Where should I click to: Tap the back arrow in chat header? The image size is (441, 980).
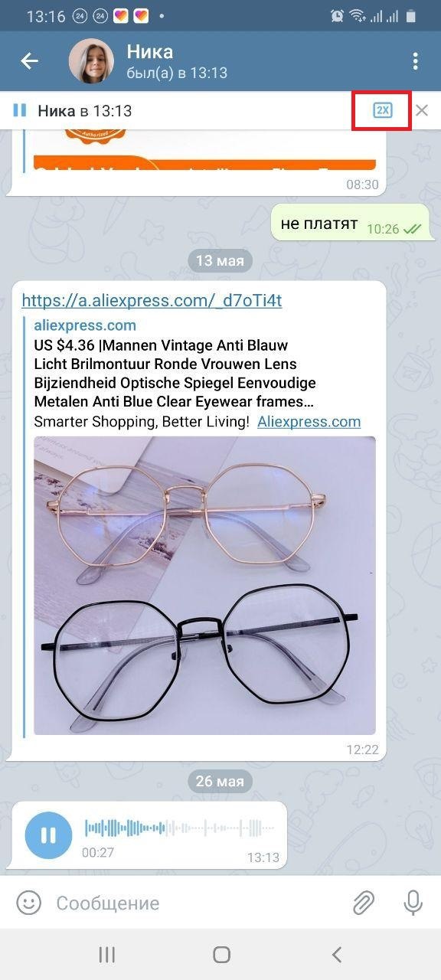click(x=29, y=61)
